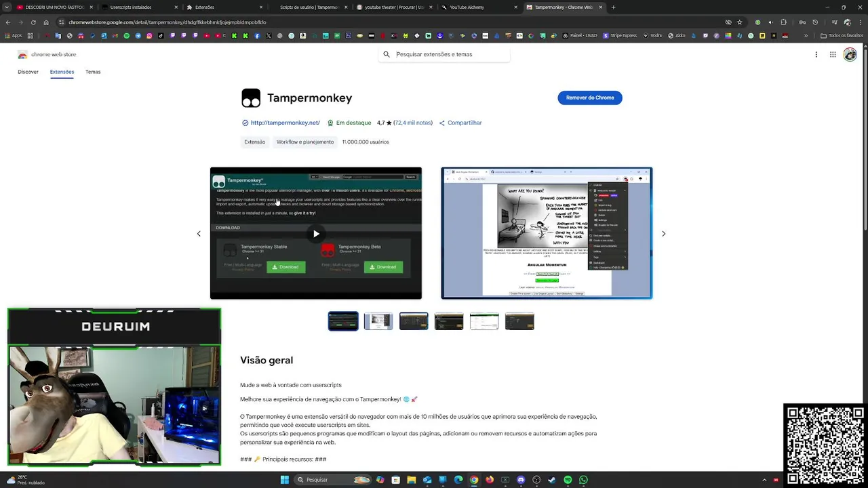Viewport: 868px width, 488px height.
Task: Open the xkcd comic screenshot preview
Action: pos(547,233)
